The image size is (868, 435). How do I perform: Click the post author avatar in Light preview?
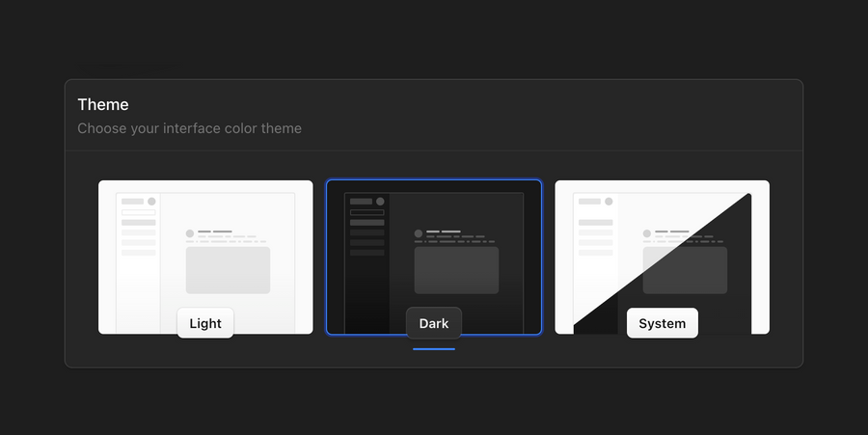[x=190, y=233]
